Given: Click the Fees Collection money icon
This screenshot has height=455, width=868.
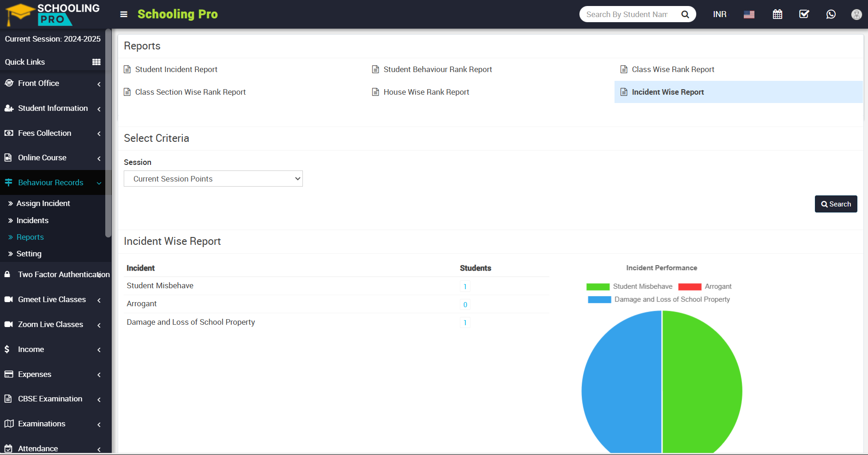Looking at the screenshot, I should pos(9,133).
